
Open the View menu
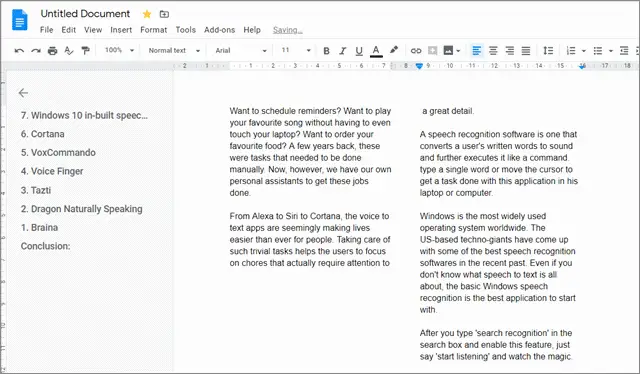click(93, 30)
